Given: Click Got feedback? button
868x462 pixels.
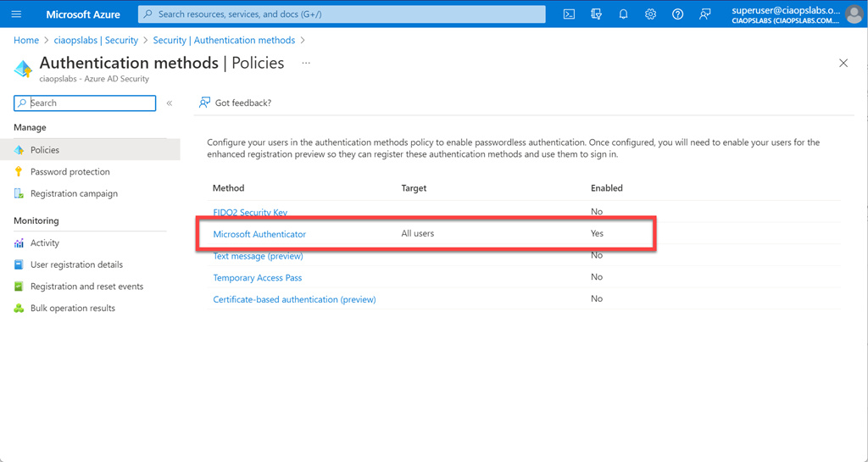Looking at the screenshot, I should [235, 103].
